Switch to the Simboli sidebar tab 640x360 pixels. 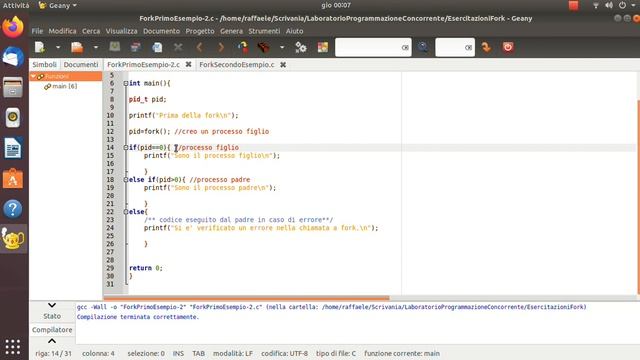point(44,64)
